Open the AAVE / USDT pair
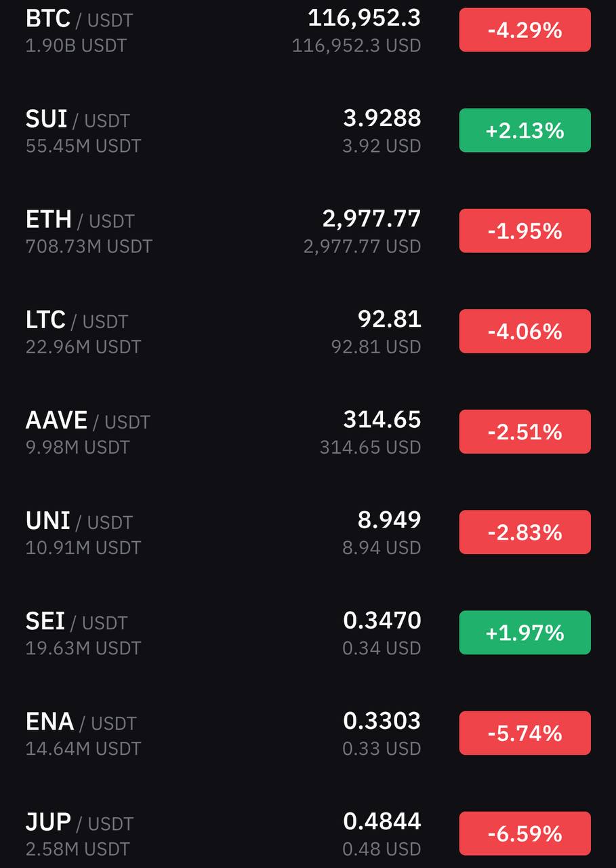 87,420
